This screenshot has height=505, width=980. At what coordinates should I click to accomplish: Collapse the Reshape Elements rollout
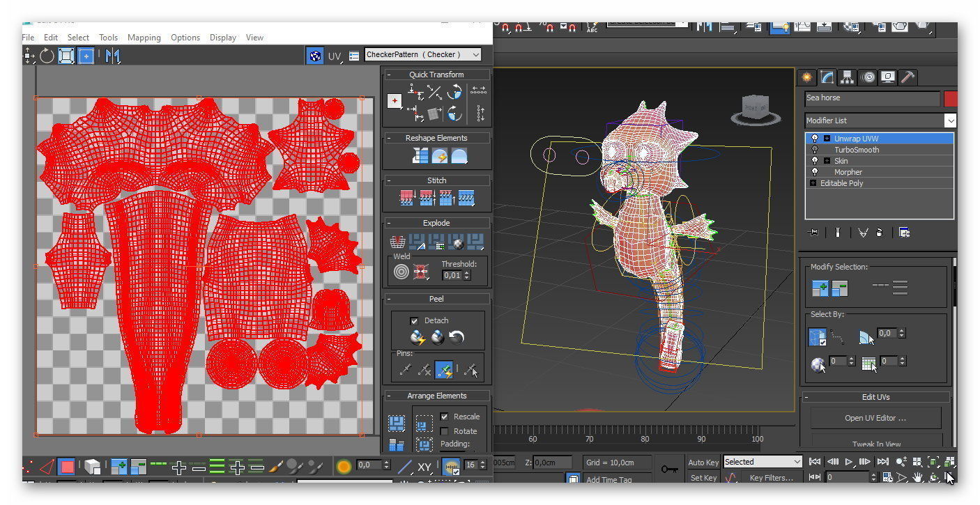(389, 138)
